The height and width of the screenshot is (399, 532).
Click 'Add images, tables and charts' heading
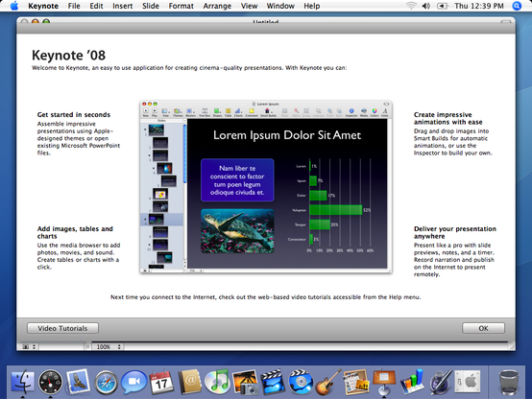[x=75, y=232]
